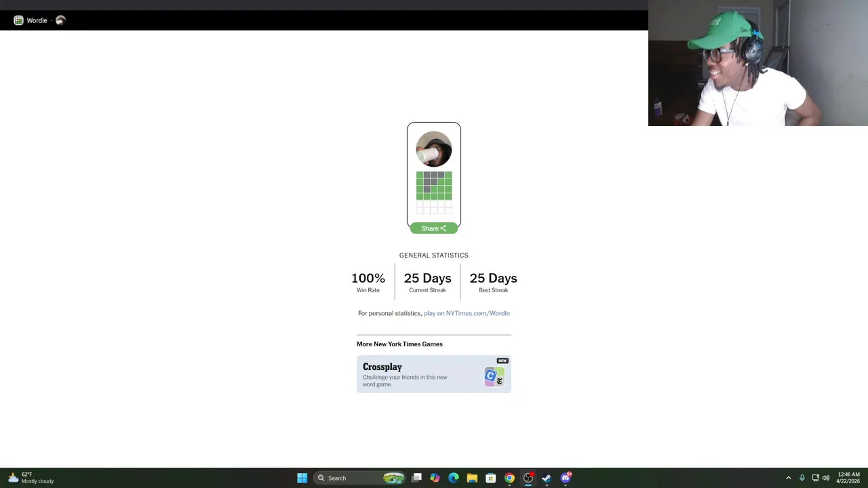Open Discord from the taskbar

pos(566,478)
